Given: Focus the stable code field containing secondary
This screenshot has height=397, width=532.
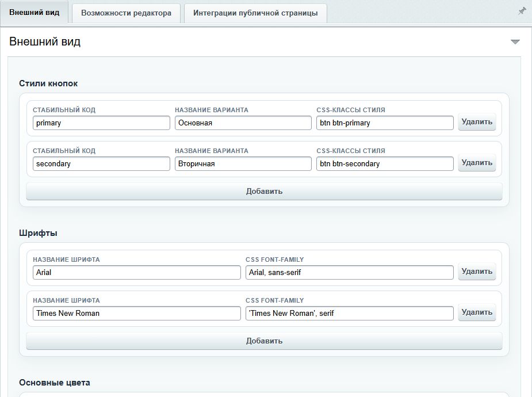Looking at the screenshot, I should 101,163.
